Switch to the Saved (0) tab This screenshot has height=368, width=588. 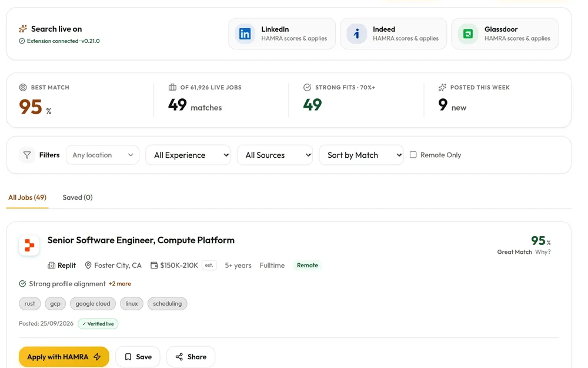point(78,197)
